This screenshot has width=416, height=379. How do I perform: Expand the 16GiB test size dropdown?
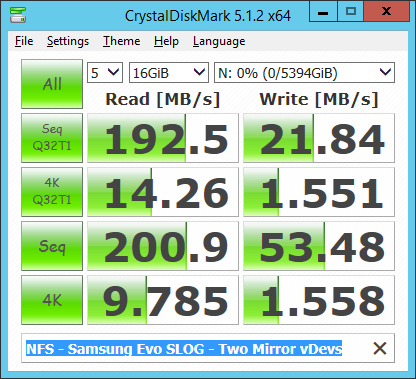169,72
